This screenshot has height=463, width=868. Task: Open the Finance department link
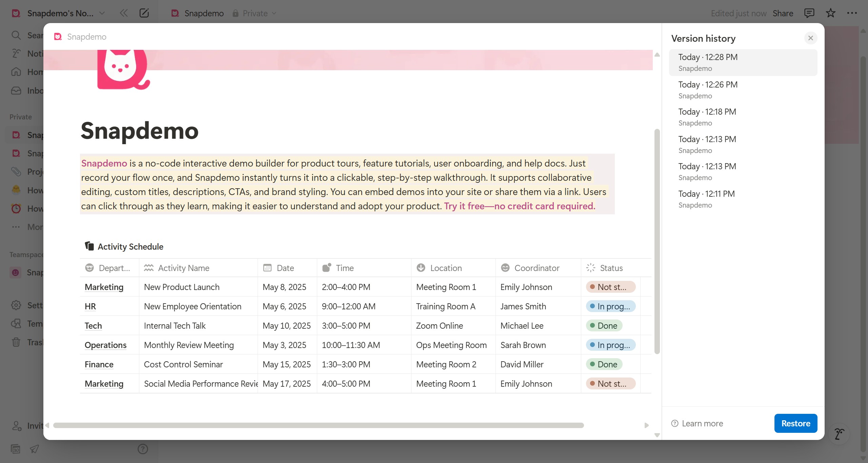pyautogui.click(x=99, y=364)
